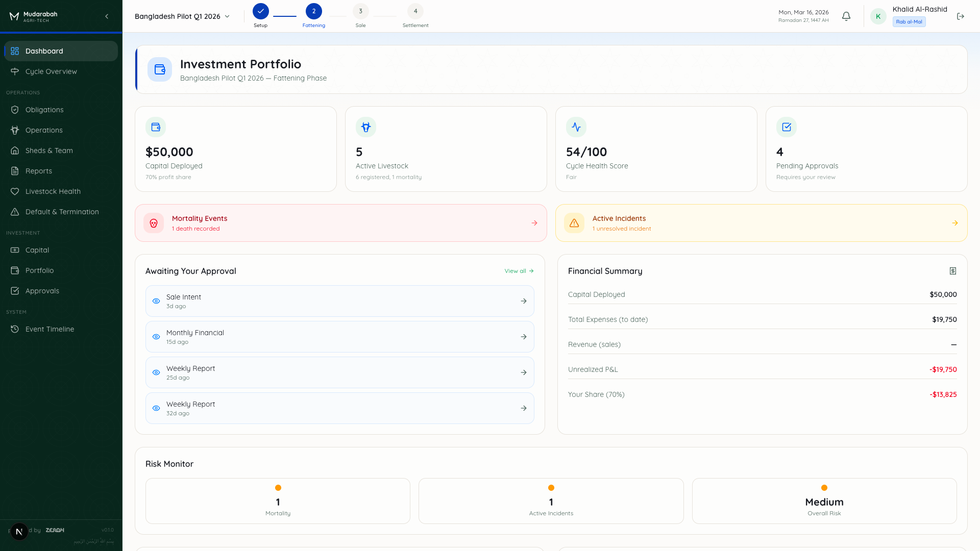Open the Pending Approvals card
The width and height of the screenshot is (980, 551).
click(866, 149)
